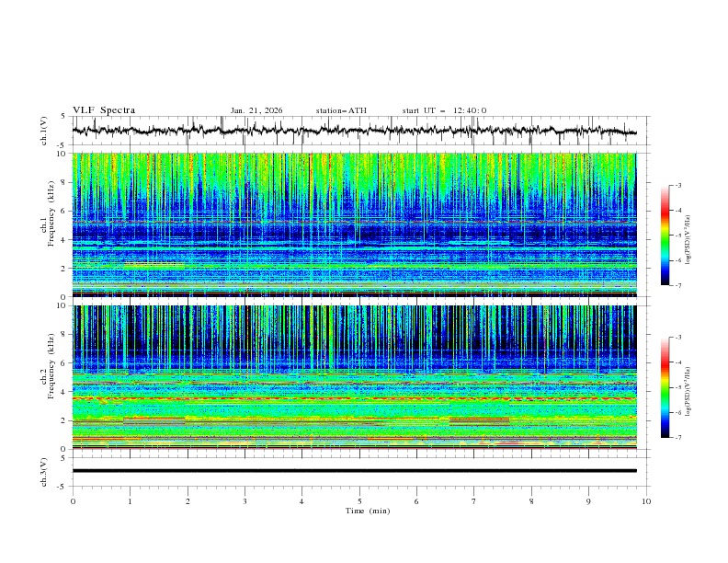Click the "ch.3(V)" axis label

(44, 472)
